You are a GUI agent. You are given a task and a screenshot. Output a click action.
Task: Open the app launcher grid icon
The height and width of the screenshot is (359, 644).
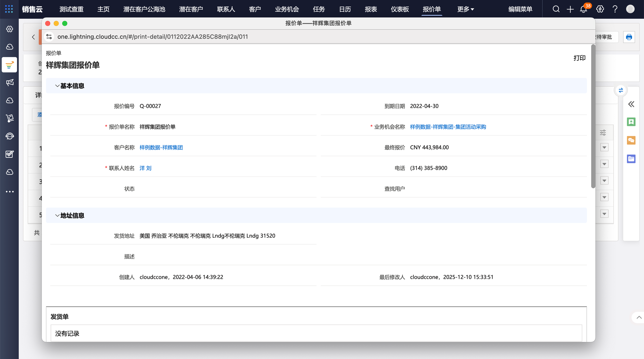(x=9, y=9)
